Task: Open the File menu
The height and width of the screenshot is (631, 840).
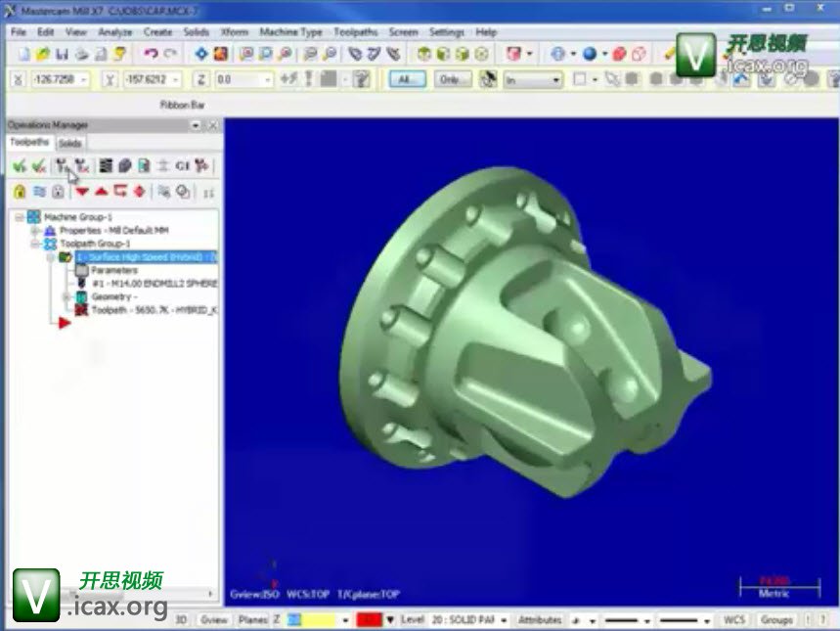Action: point(19,32)
